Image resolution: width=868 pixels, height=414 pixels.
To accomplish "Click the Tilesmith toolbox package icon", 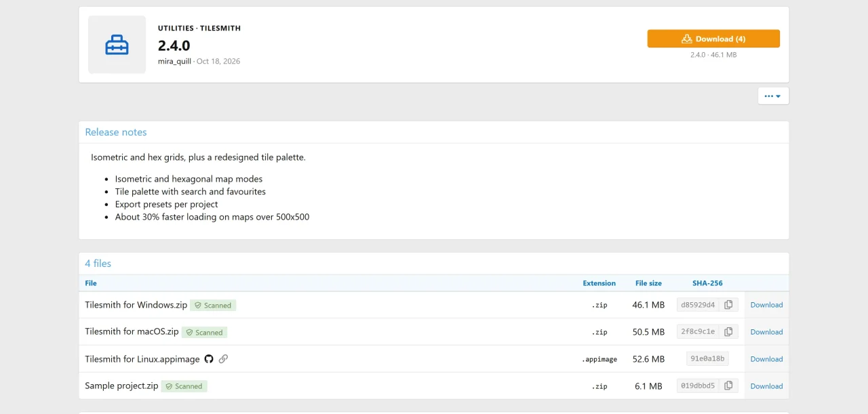I will (117, 45).
